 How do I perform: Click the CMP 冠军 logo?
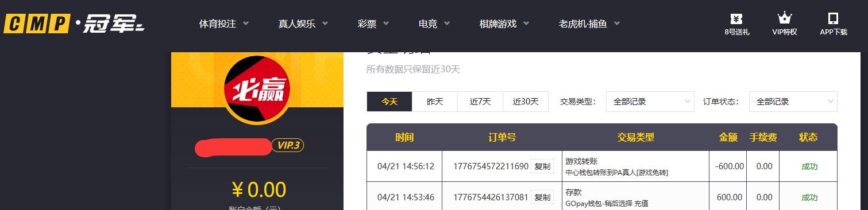(74, 24)
